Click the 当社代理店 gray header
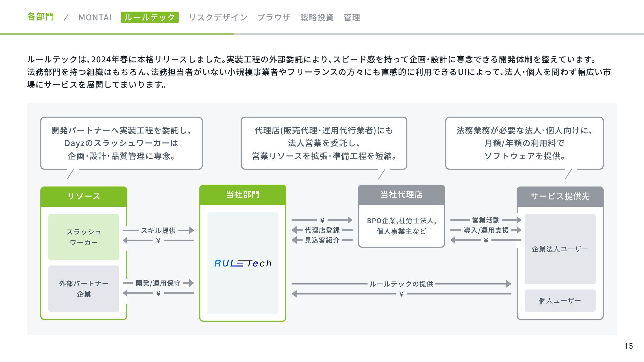The height and width of the screenshot is (362, 644). coord(401,195)
